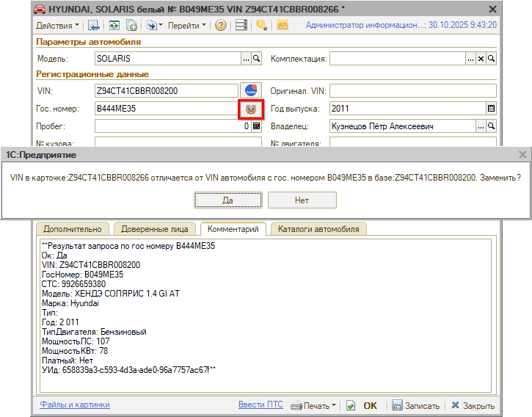Click the refresh icon in toolbar
532x417 pixels.
click(114, 26)
